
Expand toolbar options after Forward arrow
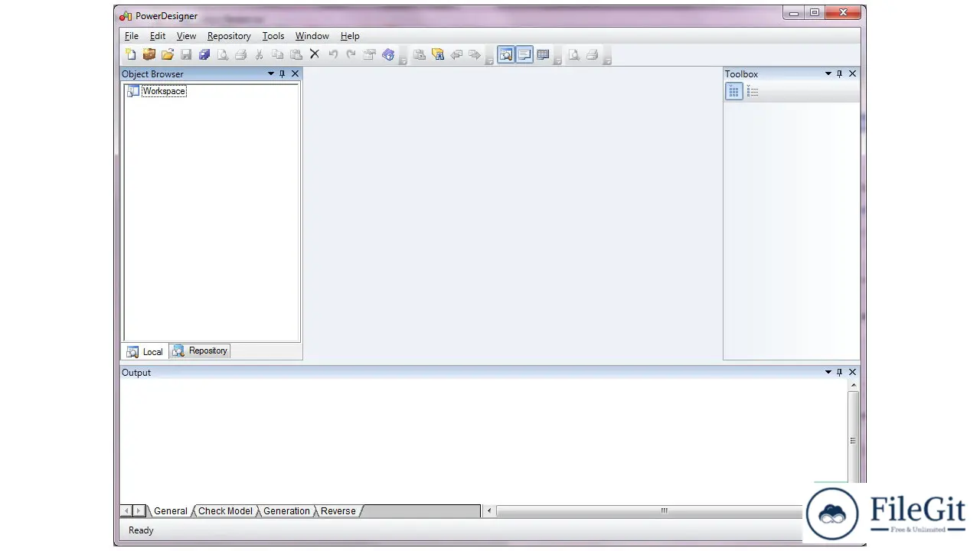click(x=489, y=60)
